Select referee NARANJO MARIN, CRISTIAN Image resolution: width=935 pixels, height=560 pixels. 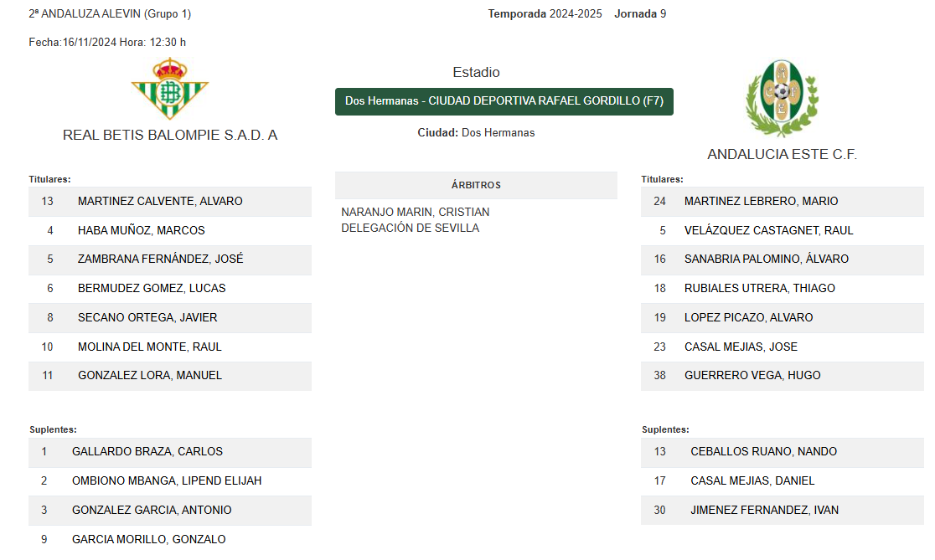pos(415,212)
